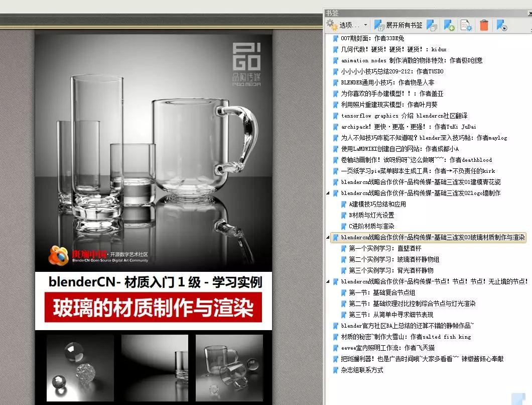This screenshot has height=405, width=532.
Task: Click the bookmark eye view icon
Action: pos(502,25)
